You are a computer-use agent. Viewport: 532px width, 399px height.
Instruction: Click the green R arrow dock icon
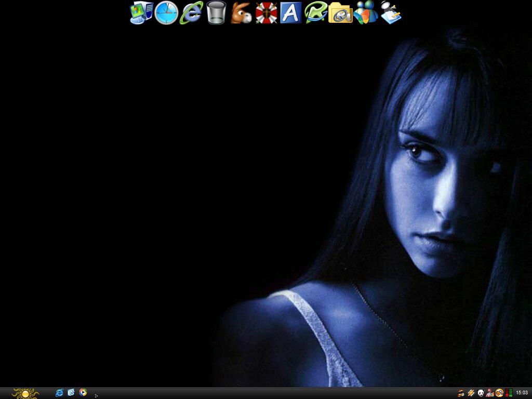pos(316,13)
